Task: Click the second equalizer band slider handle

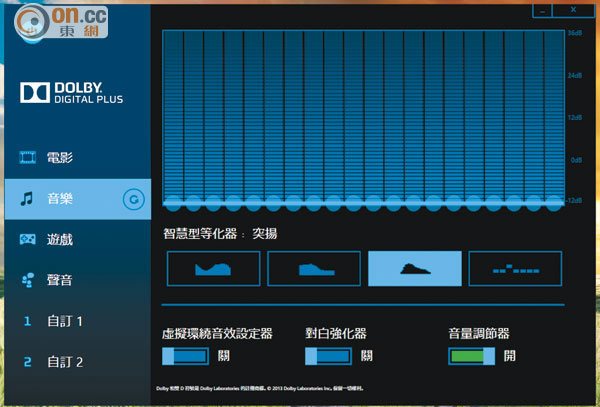Action: [x=193, y=203]
